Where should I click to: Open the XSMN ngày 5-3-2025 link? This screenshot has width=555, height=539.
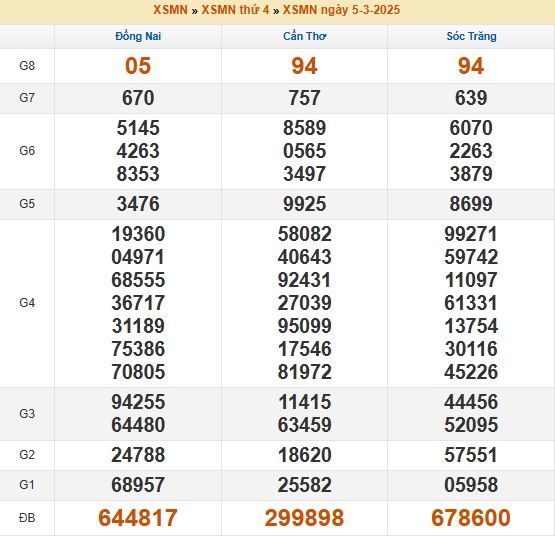(x=341, y=10)
